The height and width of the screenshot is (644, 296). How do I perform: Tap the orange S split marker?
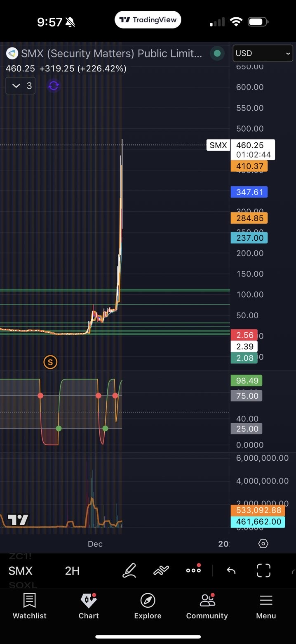pyautogui.click(x=50, y=362)
